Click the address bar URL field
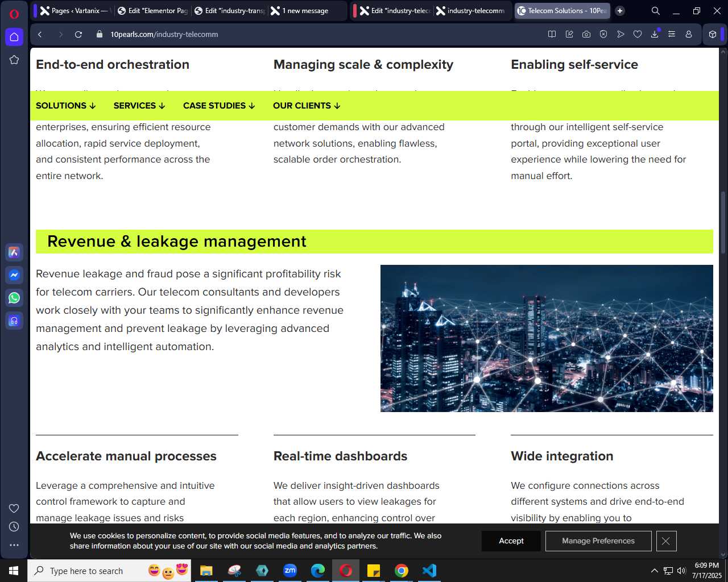The width and height of the screenshot is (728, 582). coord(318,35)
